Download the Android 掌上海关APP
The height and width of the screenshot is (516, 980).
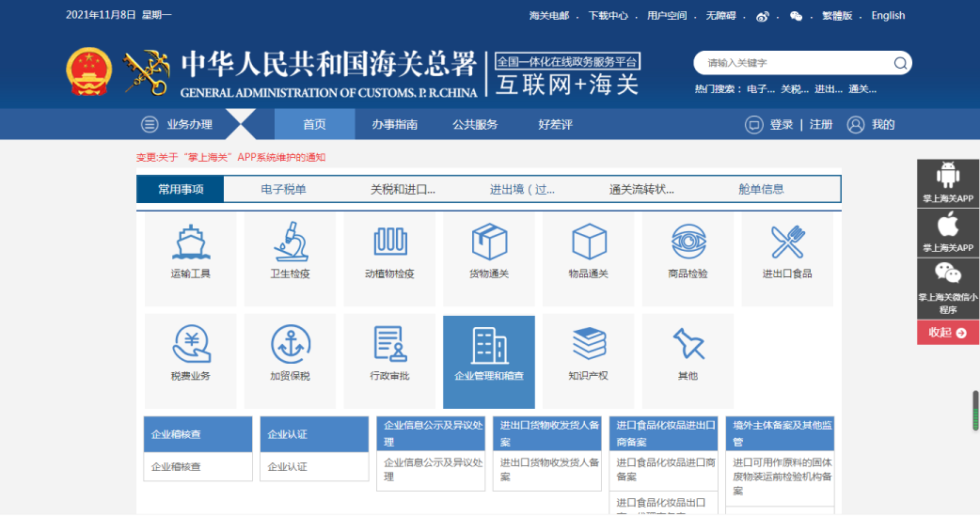point(947,182)
